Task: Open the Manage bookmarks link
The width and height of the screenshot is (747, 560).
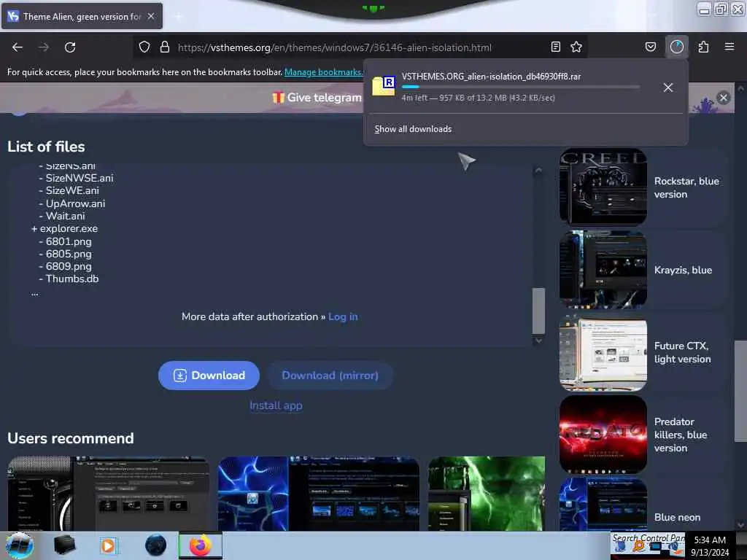Action: (x=323, y=72)
